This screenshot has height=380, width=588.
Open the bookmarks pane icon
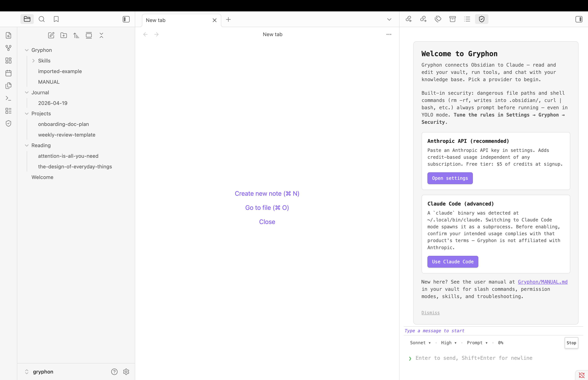tap(56, 19)
